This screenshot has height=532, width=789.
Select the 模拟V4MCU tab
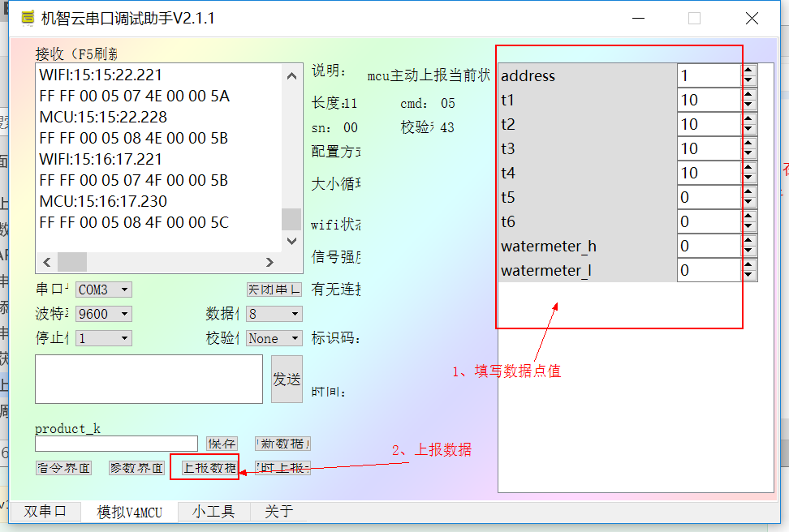[129, 512]
